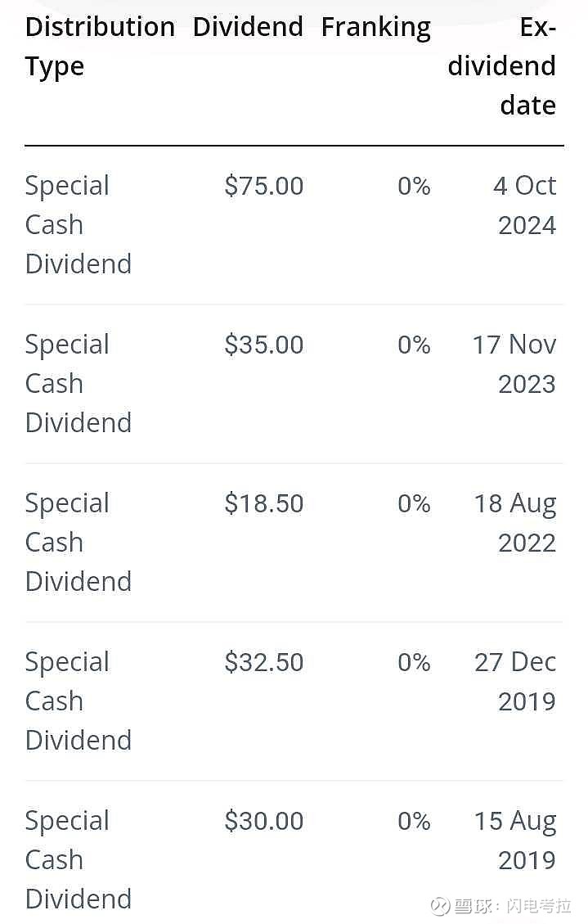Select Special Cash Dividend in the 2023 row
This screenshot has height=924, width=588.
(79, 384)
